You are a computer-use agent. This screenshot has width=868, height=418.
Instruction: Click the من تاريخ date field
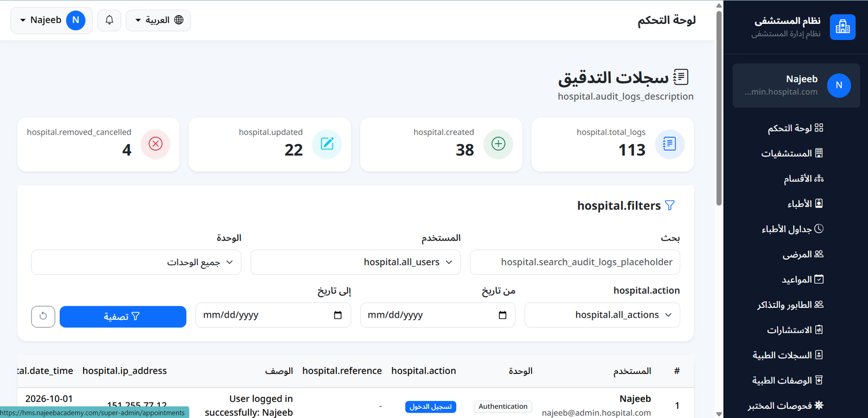[438, 315]
